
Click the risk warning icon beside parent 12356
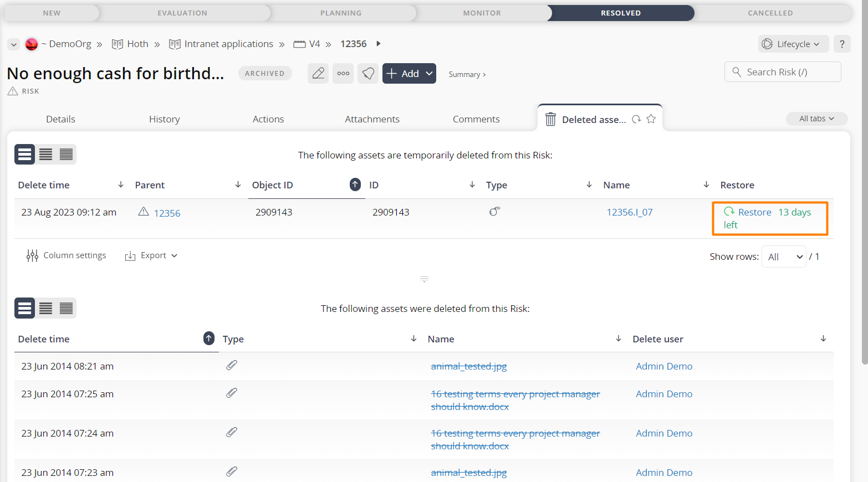(144, 212)
